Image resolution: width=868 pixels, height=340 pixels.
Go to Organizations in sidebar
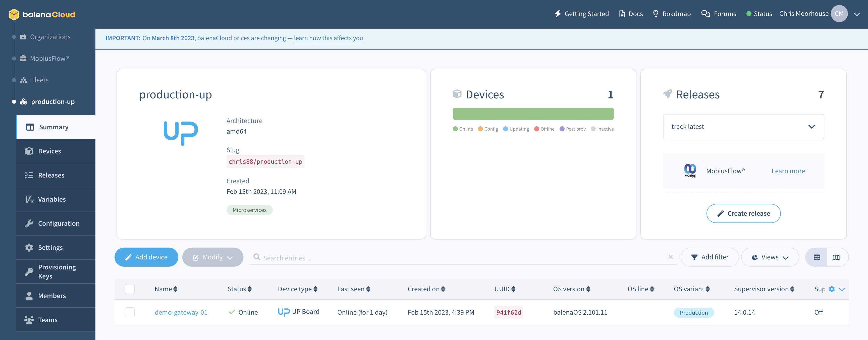click(x=45, y=37)
